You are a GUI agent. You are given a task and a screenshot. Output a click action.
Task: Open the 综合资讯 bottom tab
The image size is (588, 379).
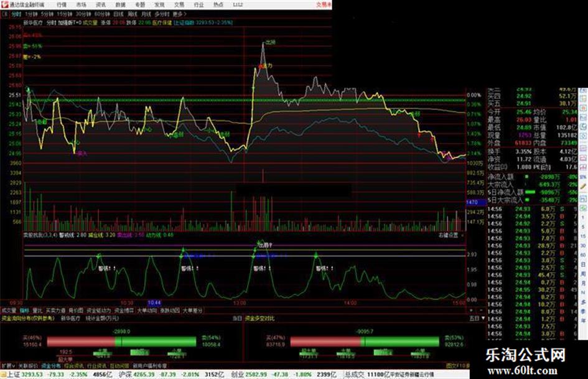(74, 365)
